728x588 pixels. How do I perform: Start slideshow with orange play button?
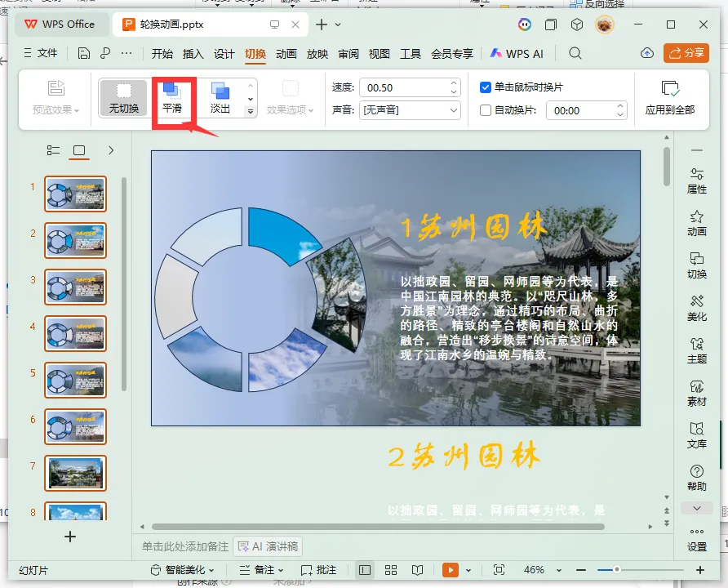click(450, 570)
